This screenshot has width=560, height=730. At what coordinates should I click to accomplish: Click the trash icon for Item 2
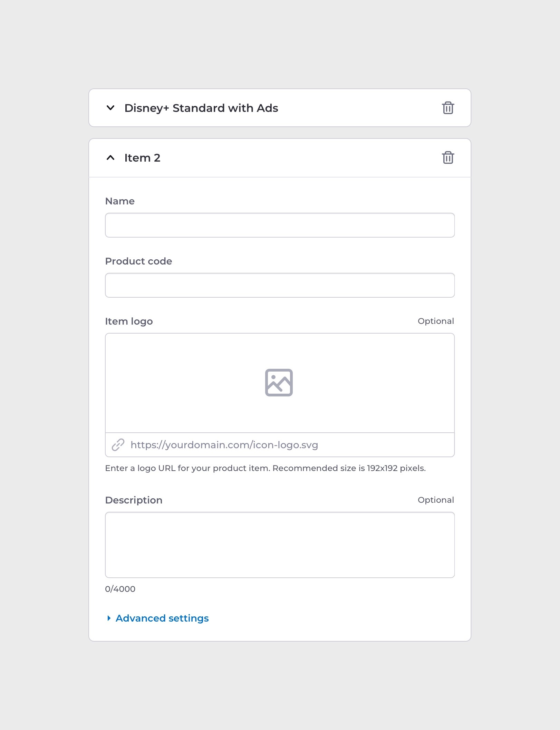click(448, 157)
